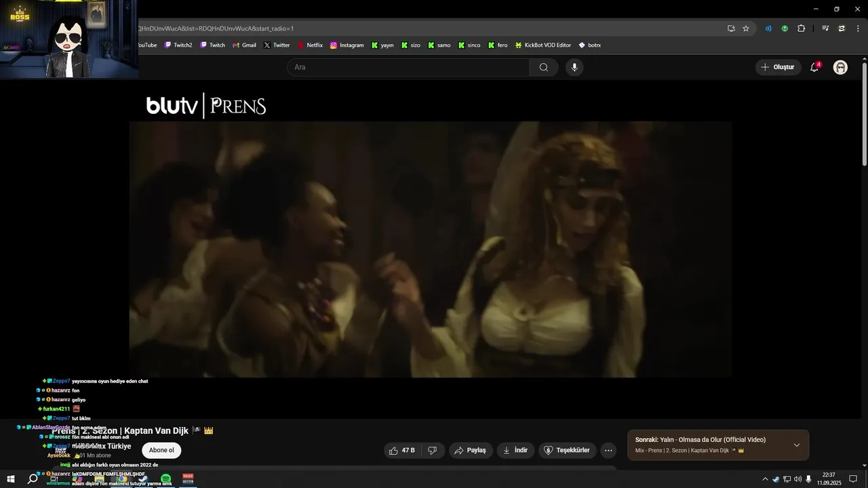Open the Twitch bookmark
The image size is (868, 488).
click(x=212, y=45)
